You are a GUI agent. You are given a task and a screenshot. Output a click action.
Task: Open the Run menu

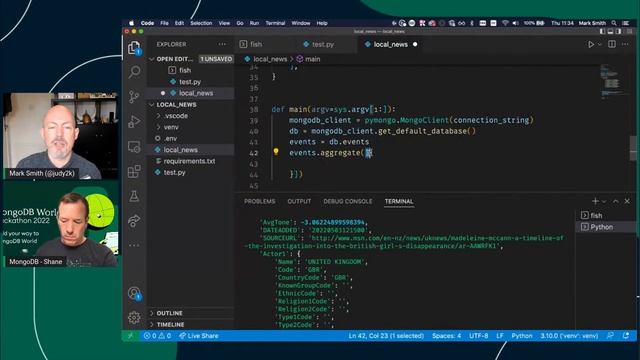point(254,23)
